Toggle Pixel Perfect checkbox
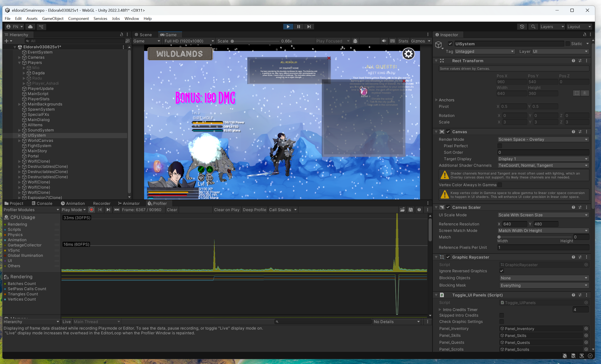 pos(500,146)
